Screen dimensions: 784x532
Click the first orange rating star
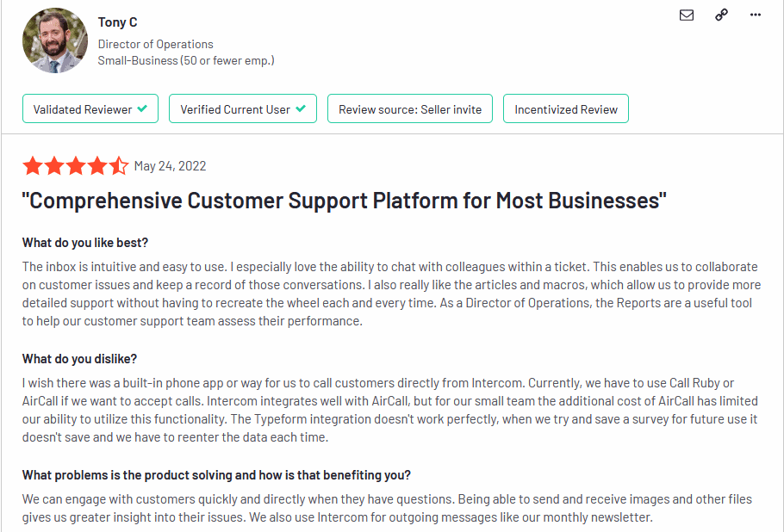33,166
